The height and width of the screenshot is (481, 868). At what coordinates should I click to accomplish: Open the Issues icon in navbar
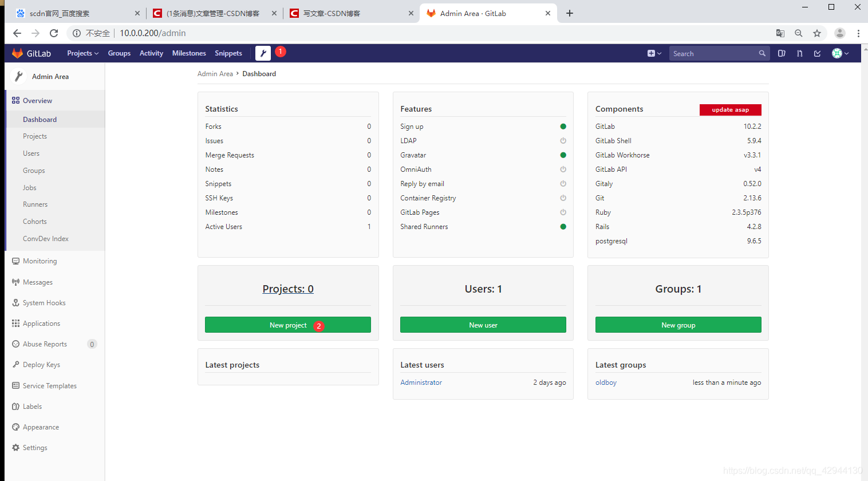point(782,53)
